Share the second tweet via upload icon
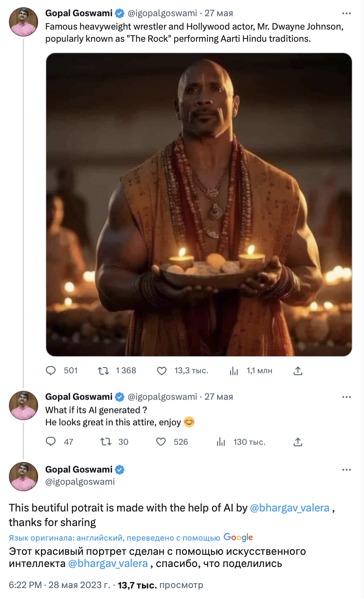Image resolution: width=364 pixels, height=599 pixels. click(298, 442)
